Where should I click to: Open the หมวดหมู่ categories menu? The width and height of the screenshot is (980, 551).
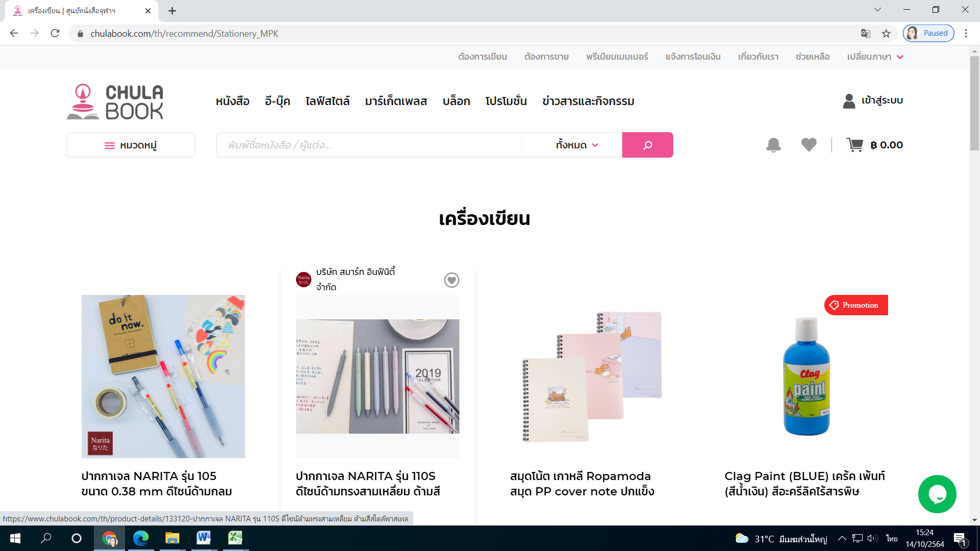pos(131,145)
